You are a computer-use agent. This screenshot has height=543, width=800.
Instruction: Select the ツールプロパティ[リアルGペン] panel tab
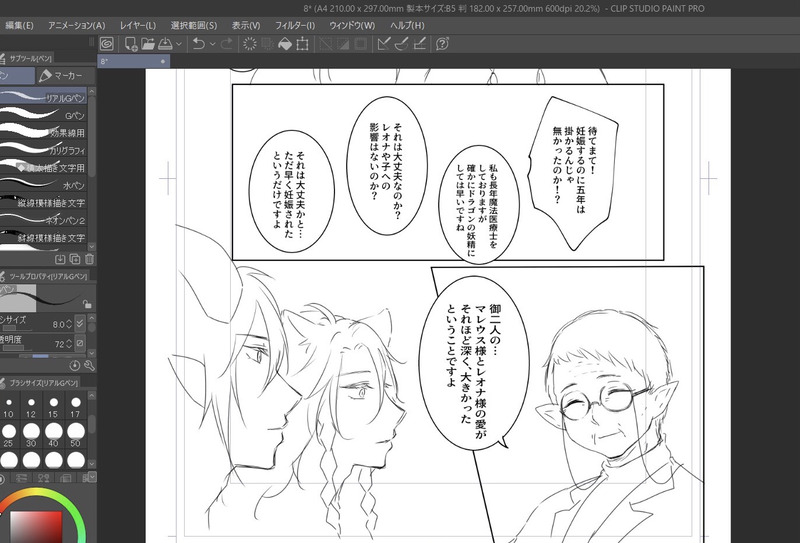(x=45, y=276)
